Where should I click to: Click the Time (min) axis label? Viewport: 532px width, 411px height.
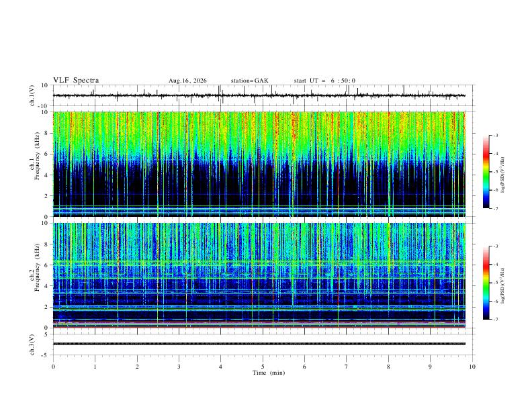(x=269, y=373)
